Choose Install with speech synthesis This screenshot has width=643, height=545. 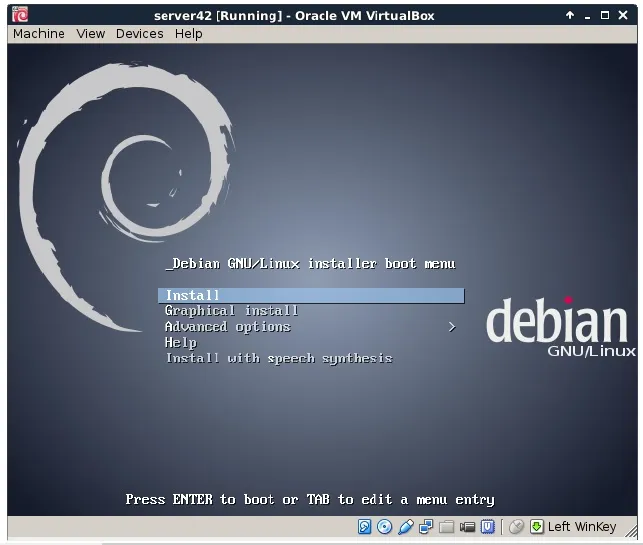pos(279,358)
